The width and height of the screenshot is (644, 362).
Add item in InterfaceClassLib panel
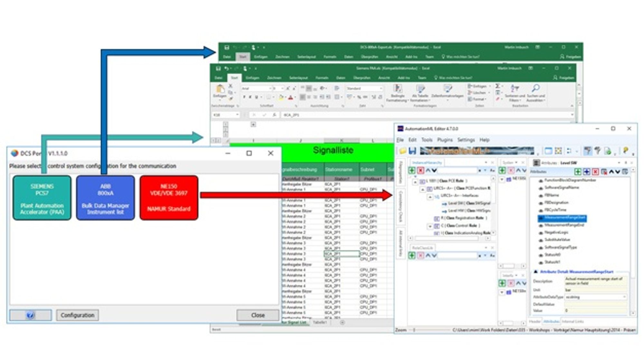point(502,283)
